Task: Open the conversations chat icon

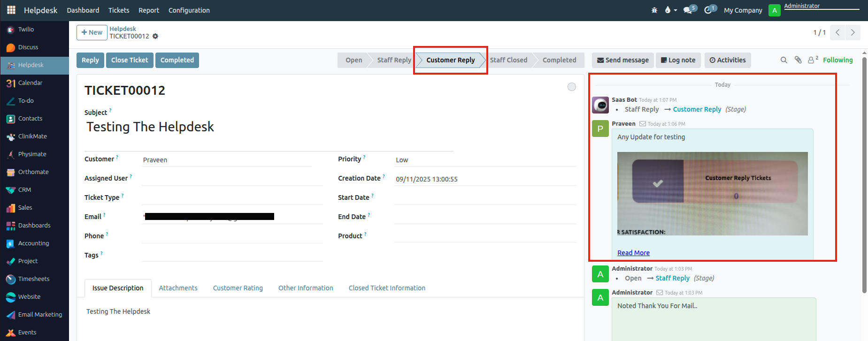Action: pos(689,10)
